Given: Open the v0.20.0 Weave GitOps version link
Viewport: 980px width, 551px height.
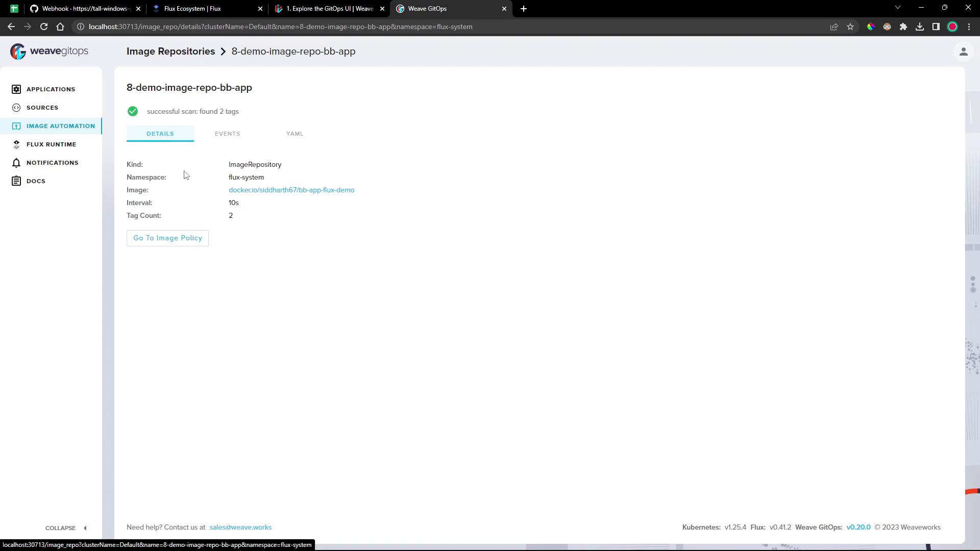Looking at the screenshot, I should (x=859, y=528).
